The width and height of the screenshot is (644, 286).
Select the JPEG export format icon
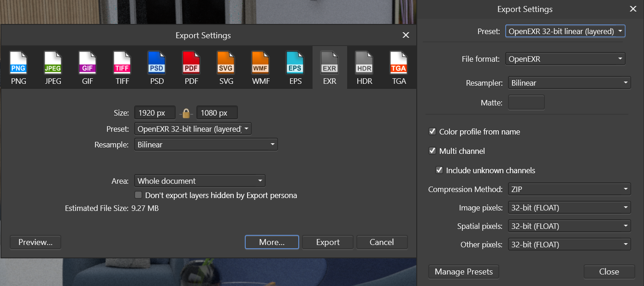[x=53, y=67]
